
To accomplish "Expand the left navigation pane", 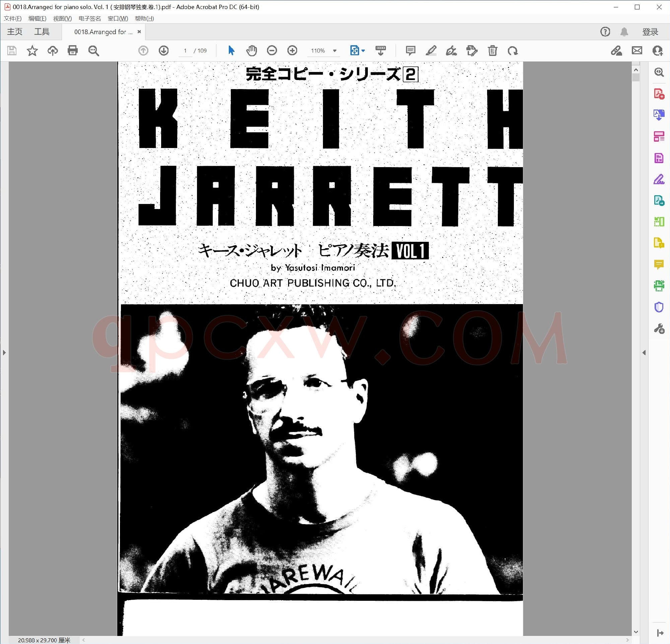I will [x=4, y=352].
